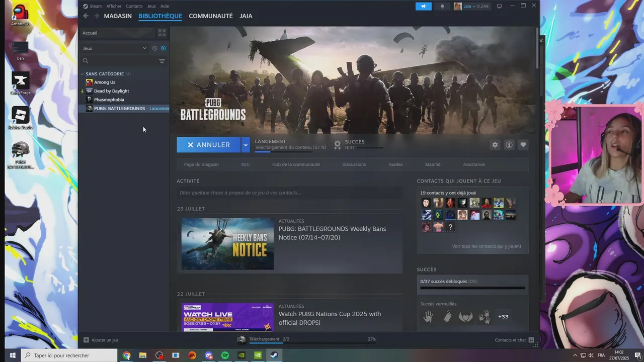Open dropdown arrow next to Annuler

(x=245, y=145)
